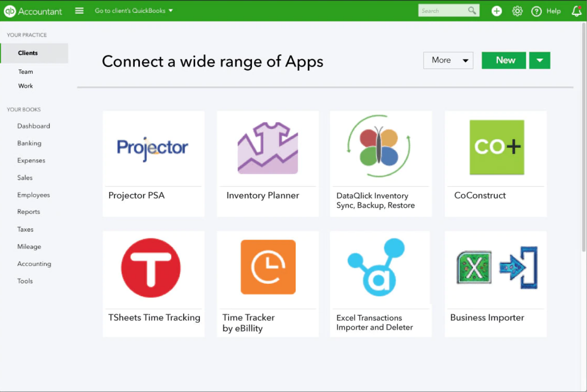Click the hamburger menu icon
Image resolution: width=587 pixels, height=392 pixels.
tap(79, 11)
